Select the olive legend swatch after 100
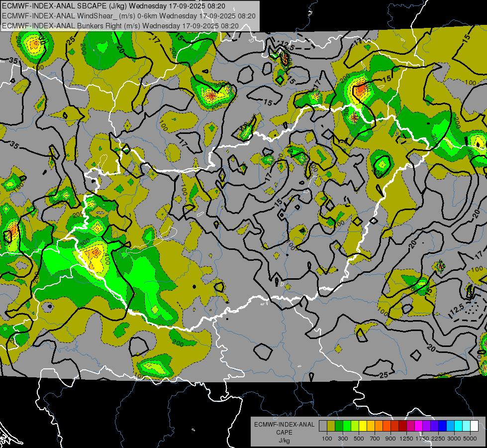Viewport: 487px width, 448px height. [x=331, y=426]
